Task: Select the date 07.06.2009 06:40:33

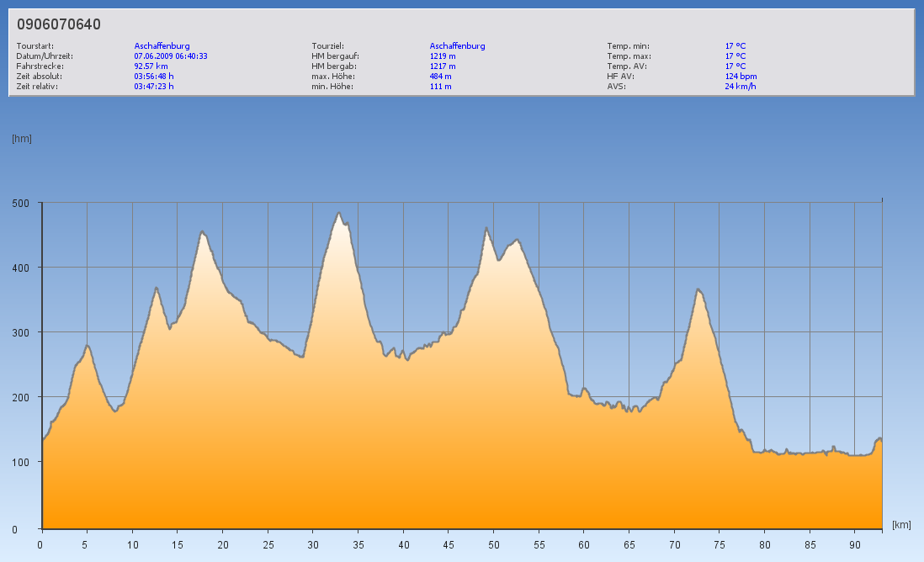Action: point(171,56)
